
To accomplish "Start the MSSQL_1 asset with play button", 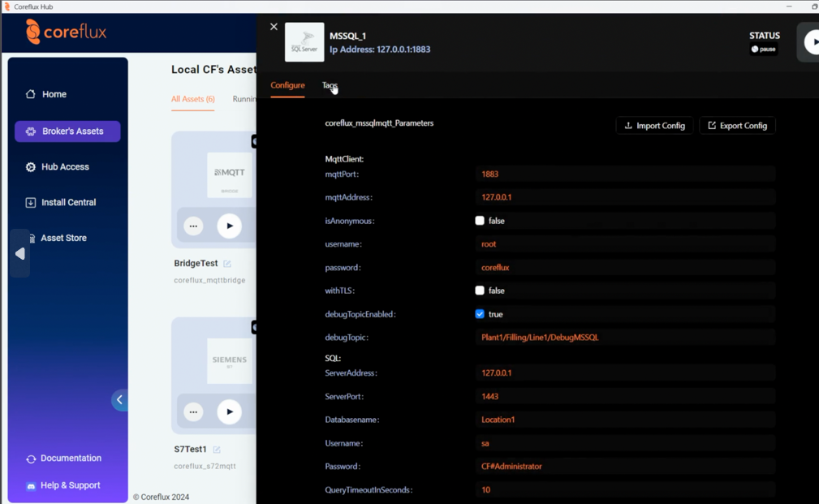I will pyautogui.click(x=811, y=42).
